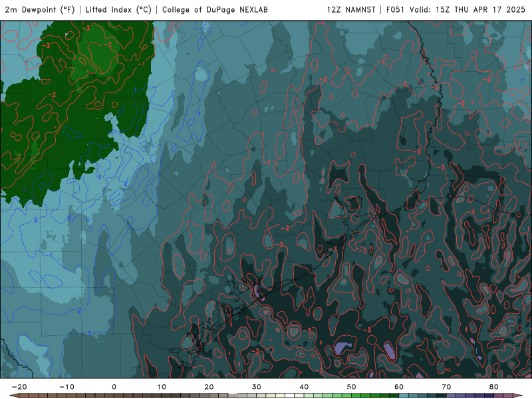Screen dimensions: 532x399
Task: Click the "F051" forecast hour label
Action: point(395,10)
